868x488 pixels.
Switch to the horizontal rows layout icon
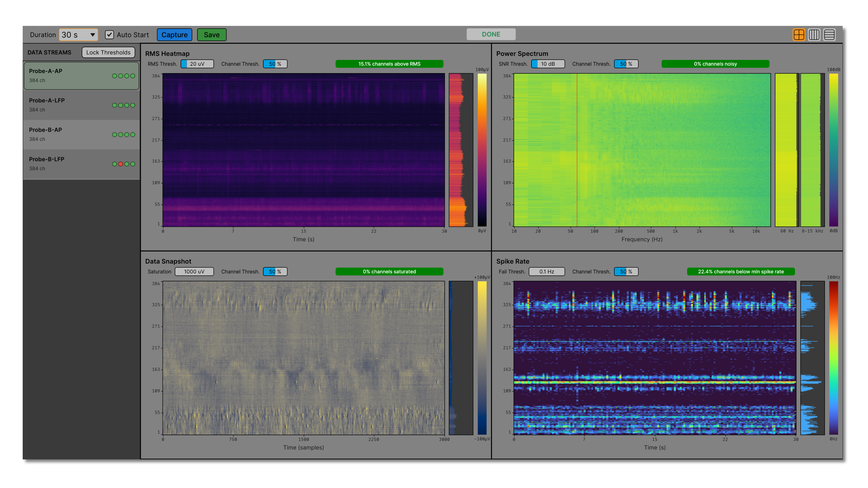829,35
